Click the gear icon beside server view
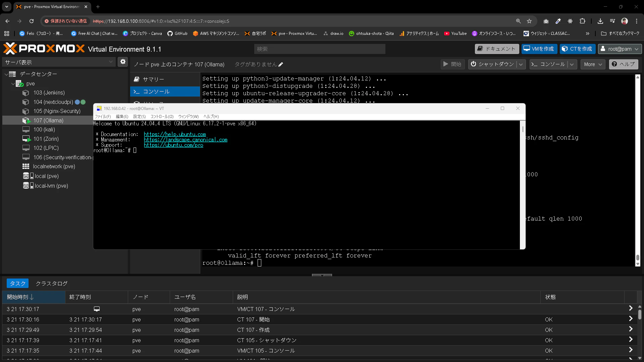 click(x=123, y=62)
